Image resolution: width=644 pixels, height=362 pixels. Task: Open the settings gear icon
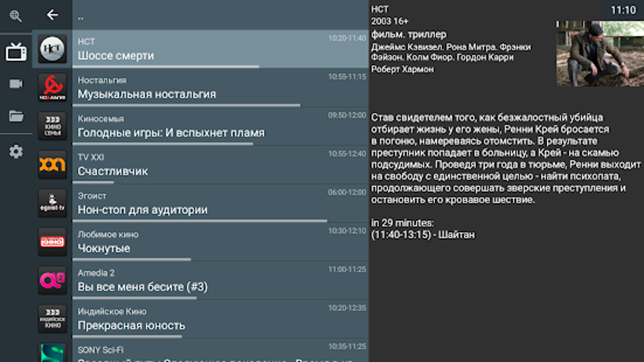tap(16, 151)
